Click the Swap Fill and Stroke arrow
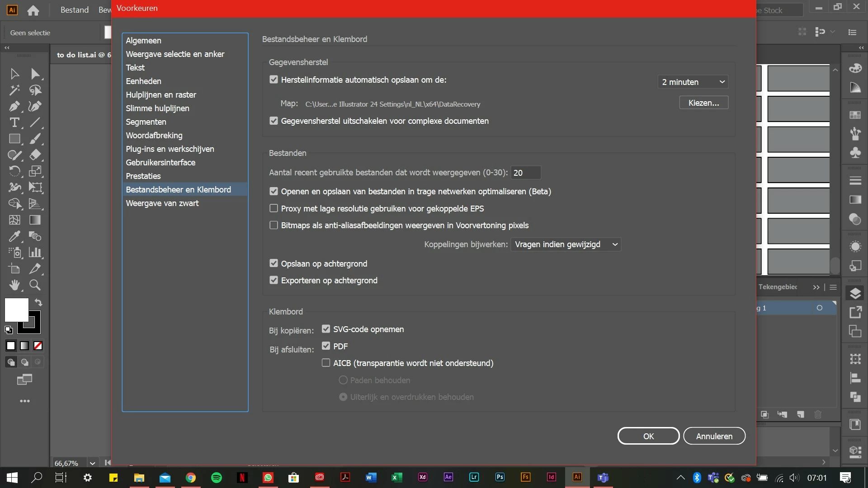Viewport: 868px width, 488px height. click(x=38, y=302)
